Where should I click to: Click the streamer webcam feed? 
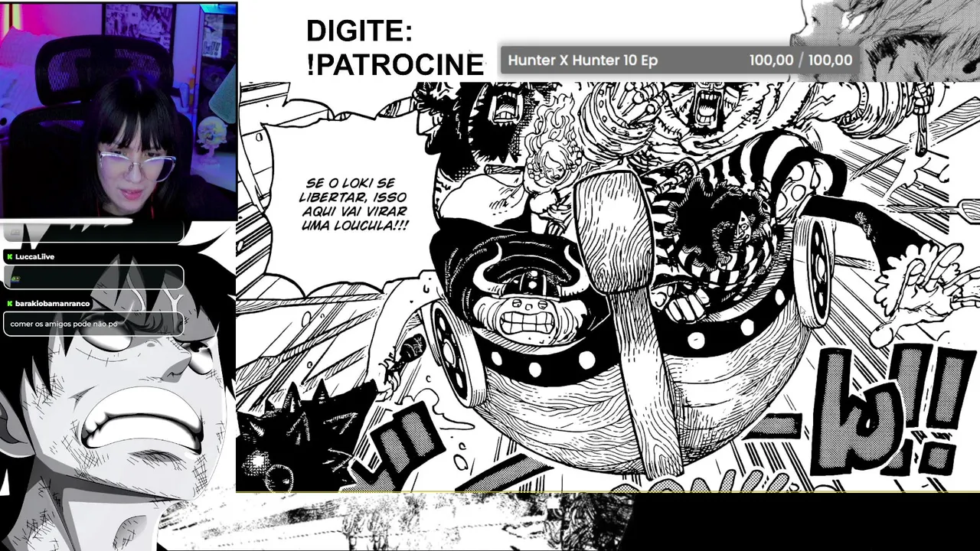pyautogui.click(x=119, y=112)
